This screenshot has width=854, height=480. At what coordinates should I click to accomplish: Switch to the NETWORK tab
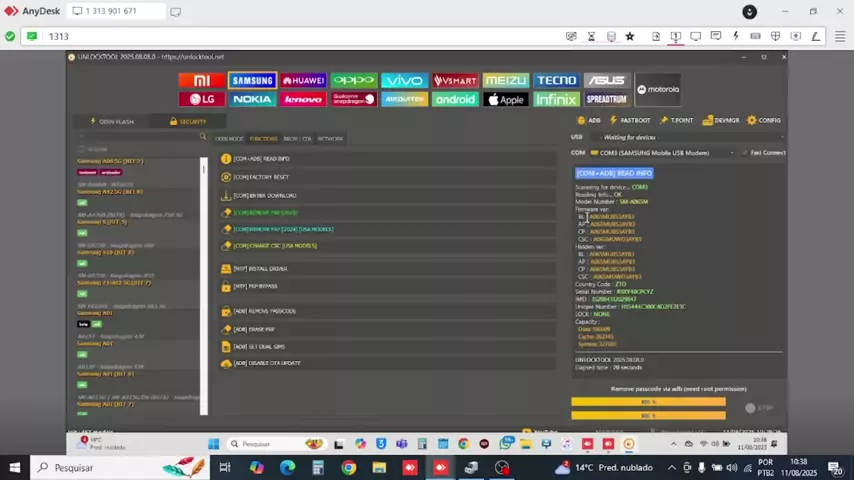click(330, 139)
